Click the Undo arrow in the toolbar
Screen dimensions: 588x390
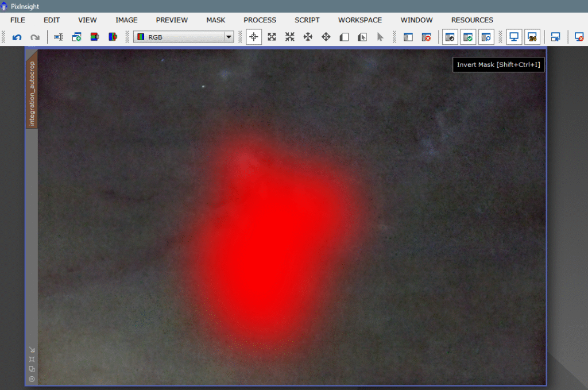(17, 37)
